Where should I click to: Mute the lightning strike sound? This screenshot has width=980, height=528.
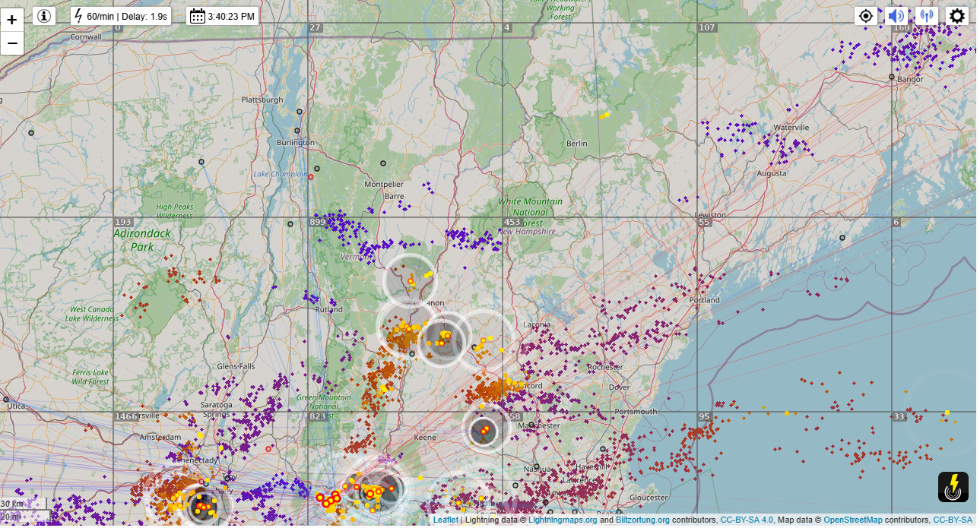point(897,16)
